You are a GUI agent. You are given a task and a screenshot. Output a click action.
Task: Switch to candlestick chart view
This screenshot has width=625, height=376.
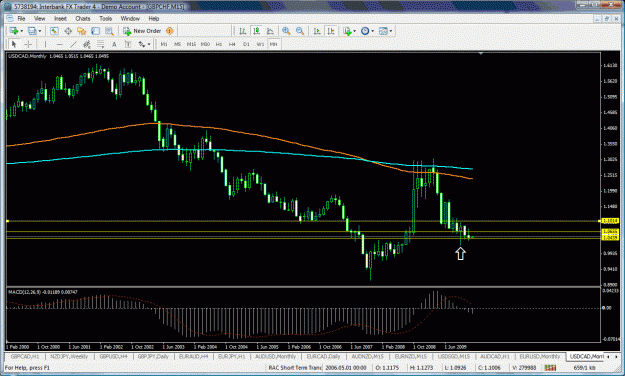[256, 31]
